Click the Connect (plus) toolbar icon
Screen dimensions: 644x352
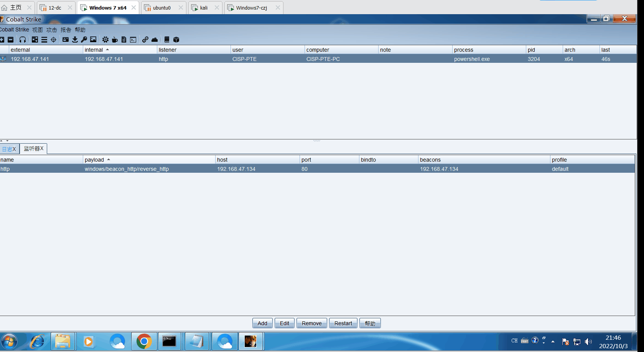pos(2,39)
